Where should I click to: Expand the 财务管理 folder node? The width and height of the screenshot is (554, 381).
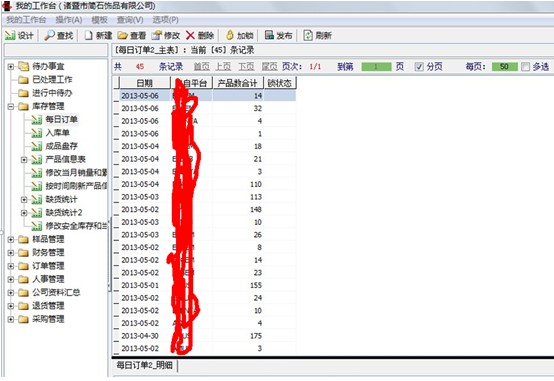pos(11,252)
